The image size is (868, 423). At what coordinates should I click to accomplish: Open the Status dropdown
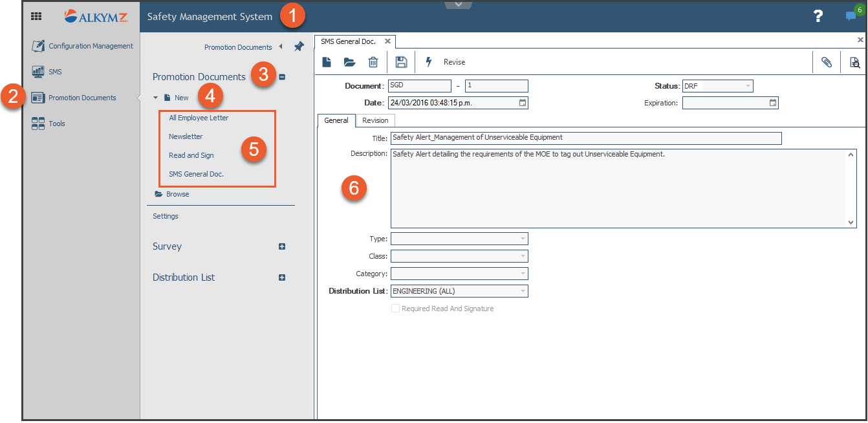(x=748, y=86)
